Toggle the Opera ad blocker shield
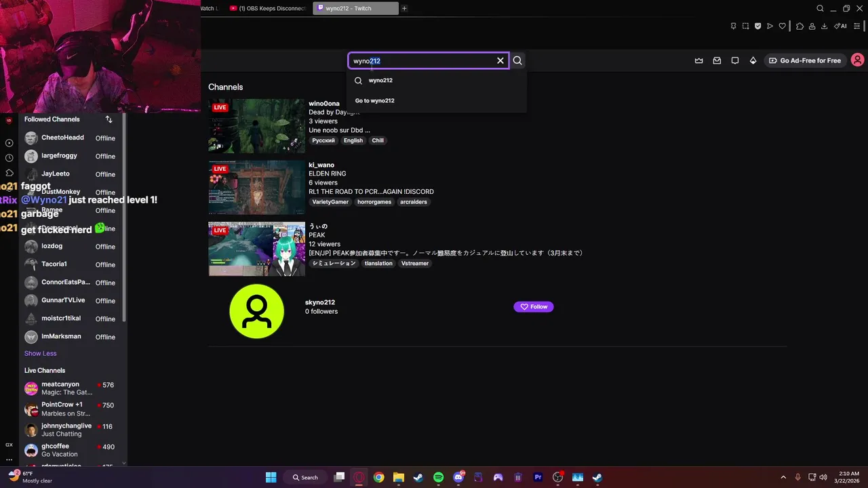The image size is (868, 488). click(757, 26)
